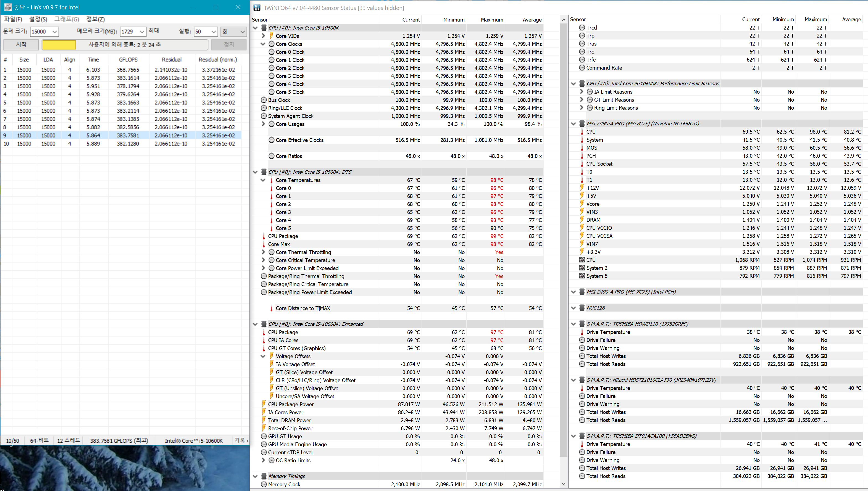Click the fan icon beside System 2

pos(582,268)
